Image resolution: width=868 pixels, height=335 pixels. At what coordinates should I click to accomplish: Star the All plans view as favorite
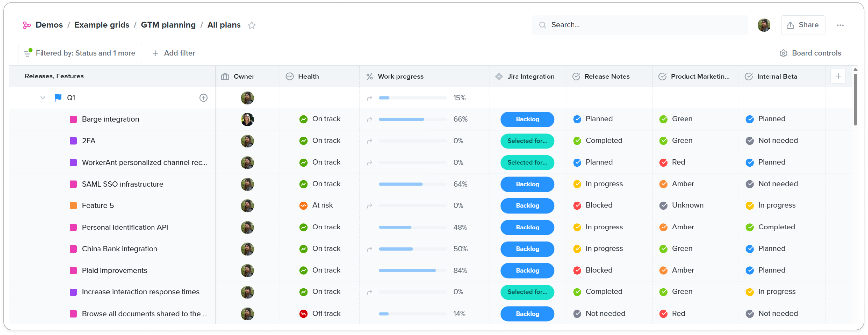coord(252,25)
